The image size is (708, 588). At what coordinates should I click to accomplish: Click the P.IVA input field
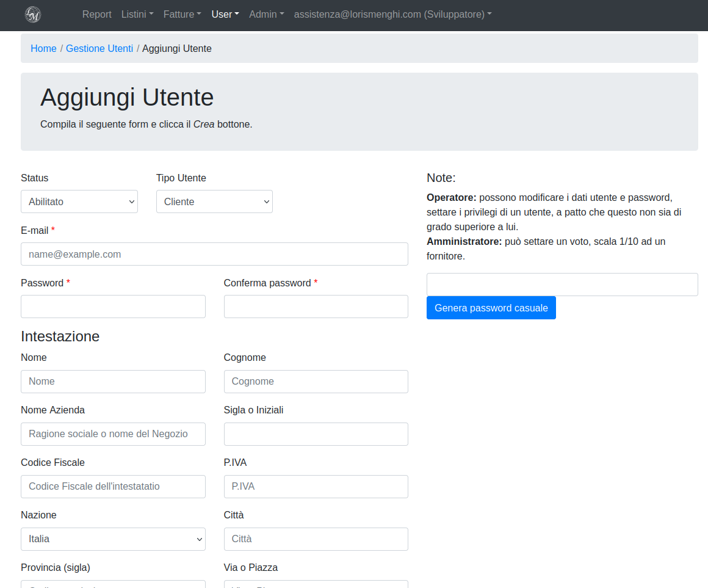click(316, 487)
